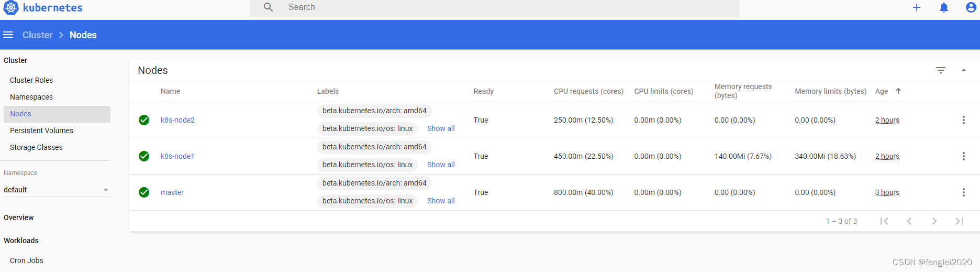Click the Ready column header

(x=484, y=91)
